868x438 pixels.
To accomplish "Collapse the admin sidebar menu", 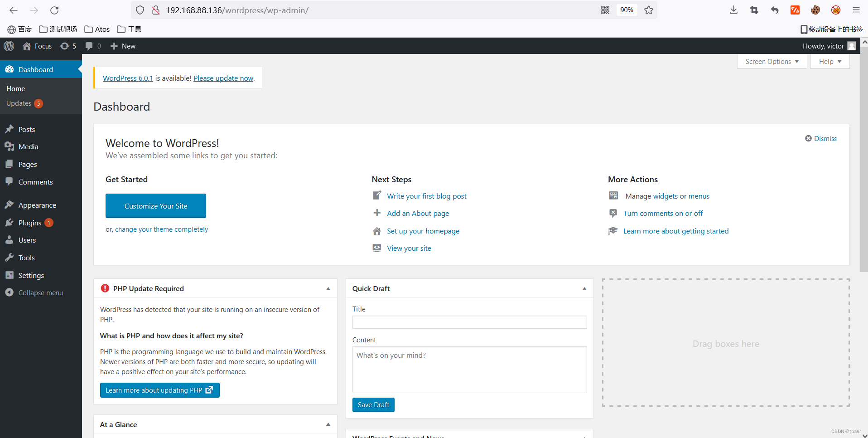I will 34,293.
